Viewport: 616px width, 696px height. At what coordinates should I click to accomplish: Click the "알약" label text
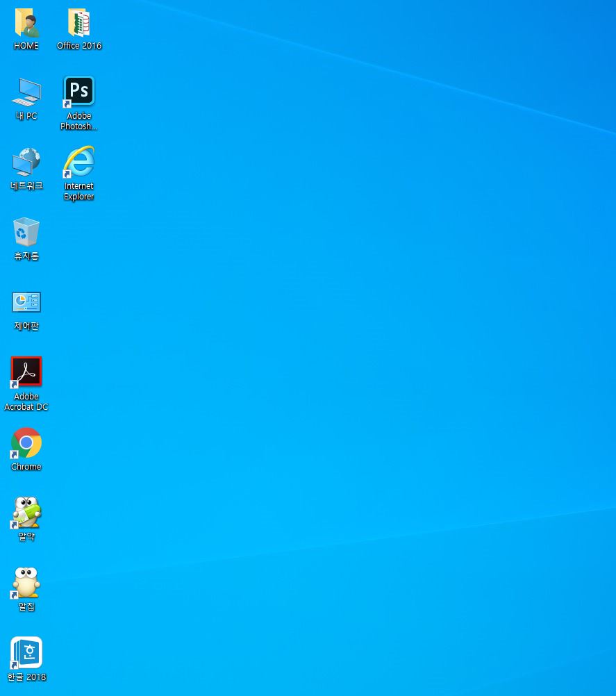tap(26, 537)
